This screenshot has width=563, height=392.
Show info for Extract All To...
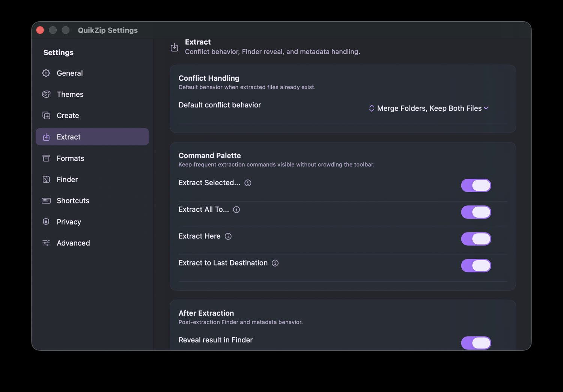click(236, 210)
